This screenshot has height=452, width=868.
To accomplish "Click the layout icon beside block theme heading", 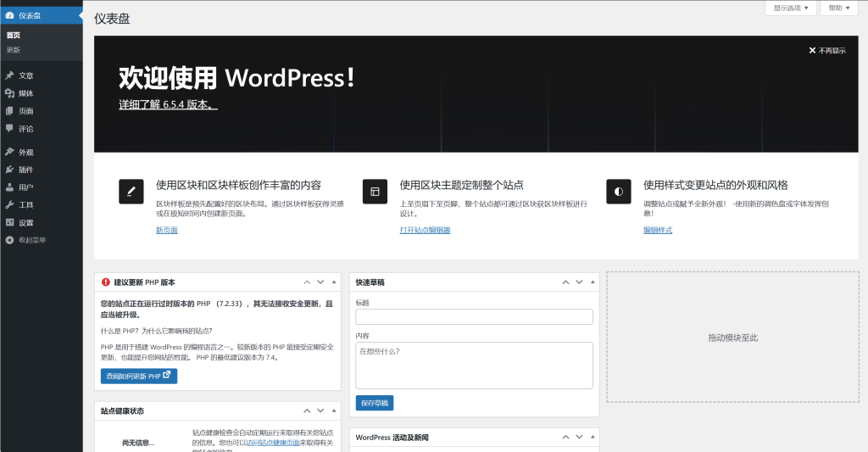I will [375, 192].
